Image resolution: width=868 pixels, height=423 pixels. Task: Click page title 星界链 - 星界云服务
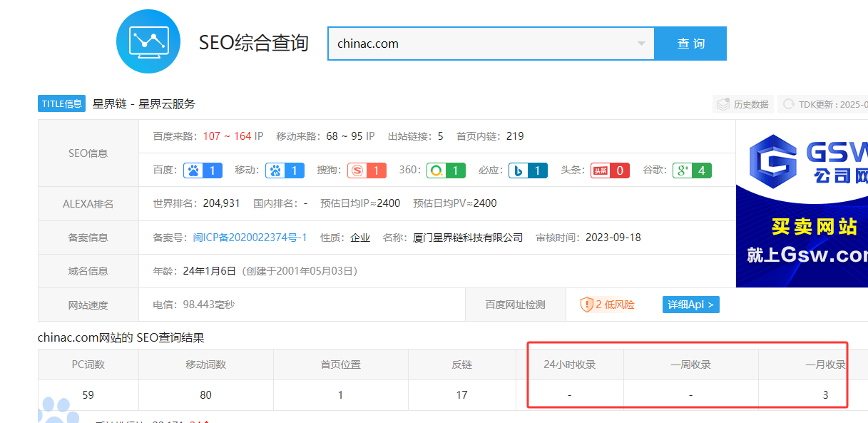(x=143, y=104)
